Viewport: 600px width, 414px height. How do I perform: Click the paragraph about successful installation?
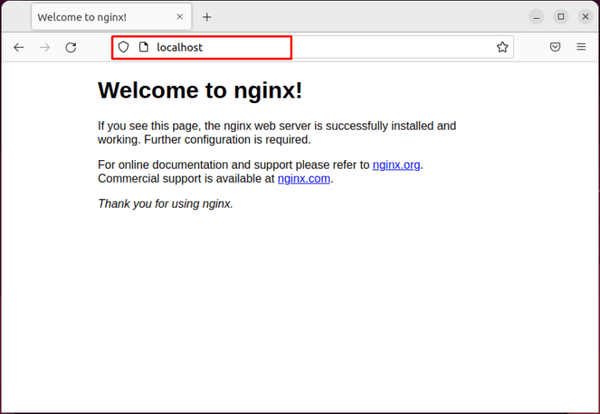click(276, 133)
